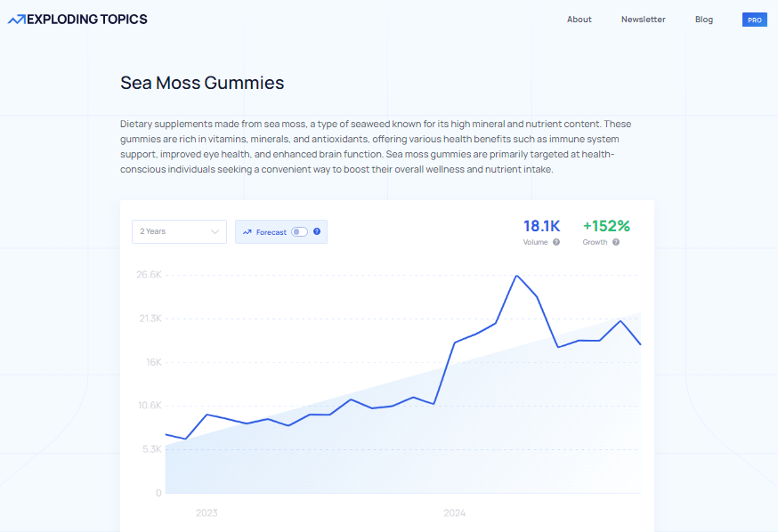Open the Newsletter page
Viewport: 778px width, 532px height.
(x=643, y=20)
